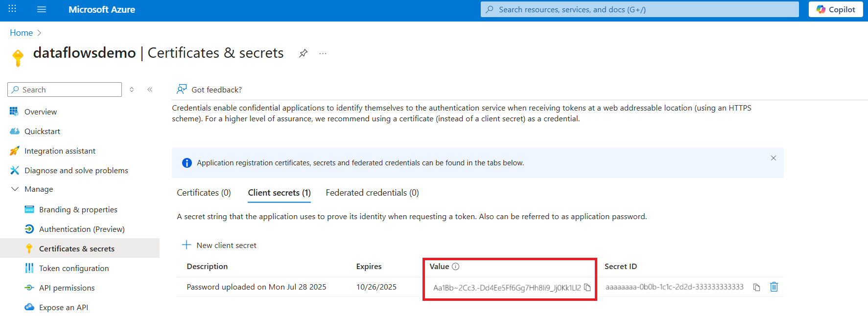Open the more options ellipsis next to title
Image resolution: width=868 pixels, height=316 pixels.
(323, 53)
